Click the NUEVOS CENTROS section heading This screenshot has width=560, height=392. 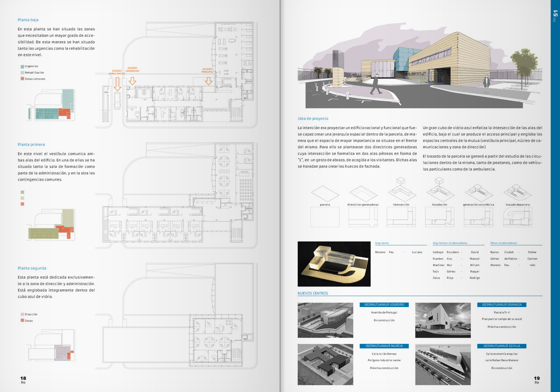pos(313,293)
